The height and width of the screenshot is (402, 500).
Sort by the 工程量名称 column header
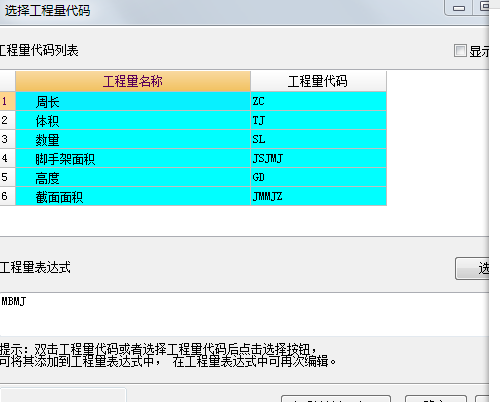[x=133, y=81]
